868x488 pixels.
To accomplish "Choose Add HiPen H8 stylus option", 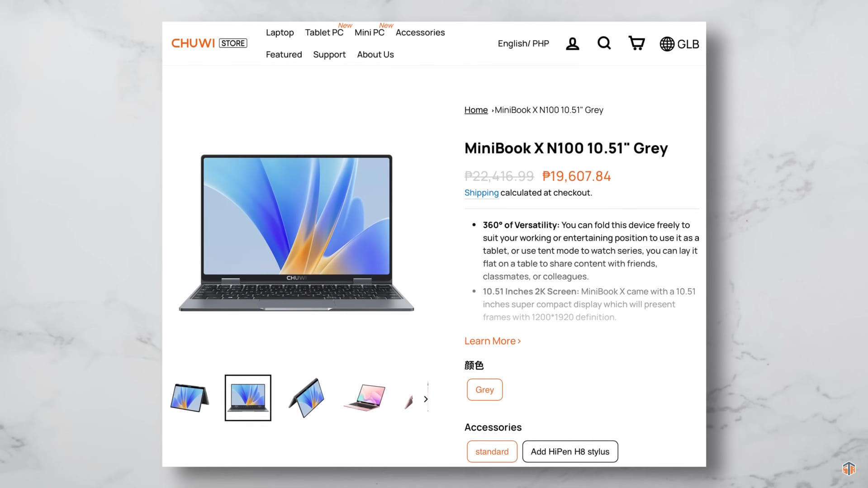I will tap(570, 452).
